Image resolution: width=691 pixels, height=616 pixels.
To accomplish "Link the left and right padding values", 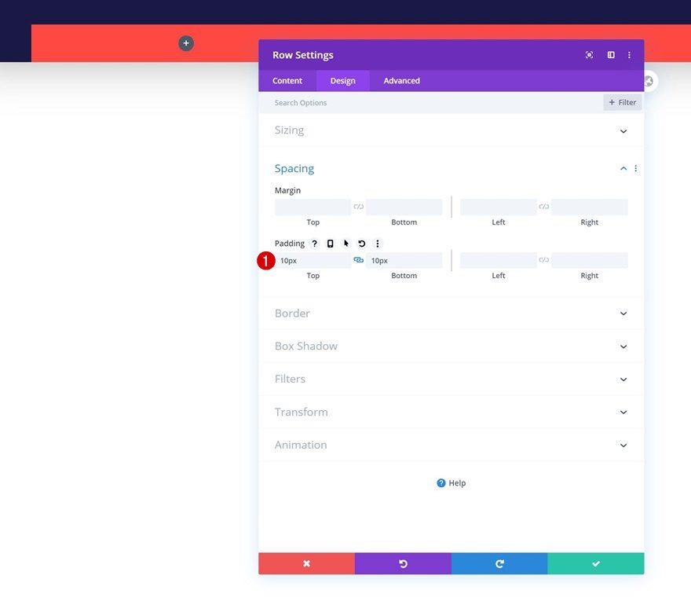I will [543, 259].
